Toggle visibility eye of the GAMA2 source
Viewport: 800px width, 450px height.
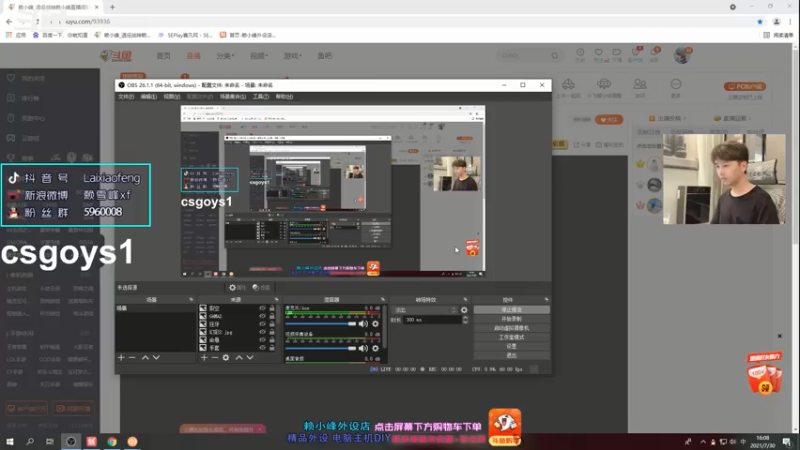tap(262, 316)
